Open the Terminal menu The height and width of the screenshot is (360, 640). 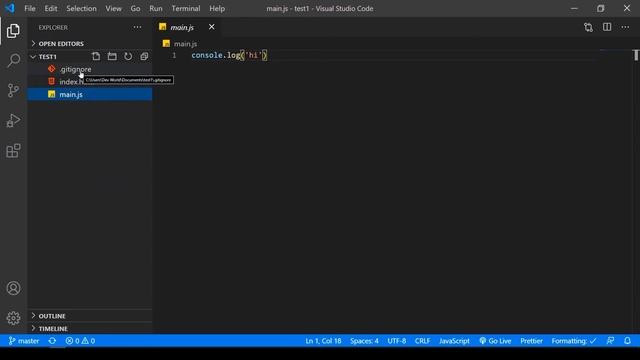(x=186, y=8)
